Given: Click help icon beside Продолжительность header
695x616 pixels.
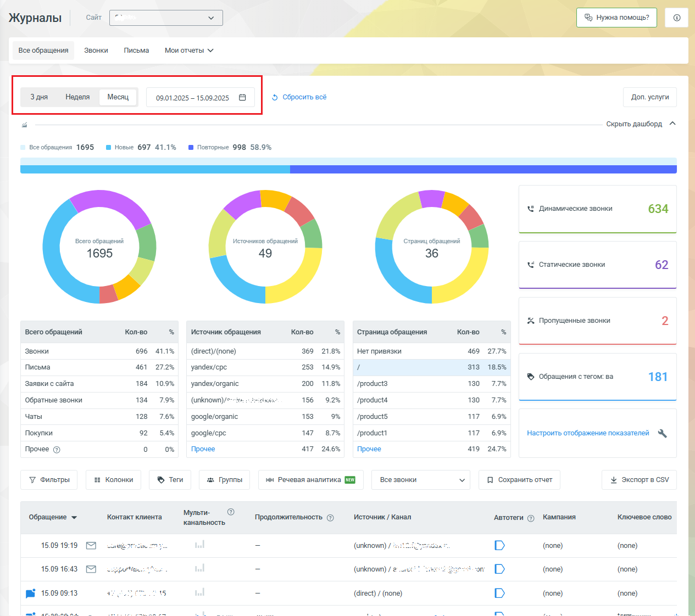Looking at the screenshot, I should [330, 518].
